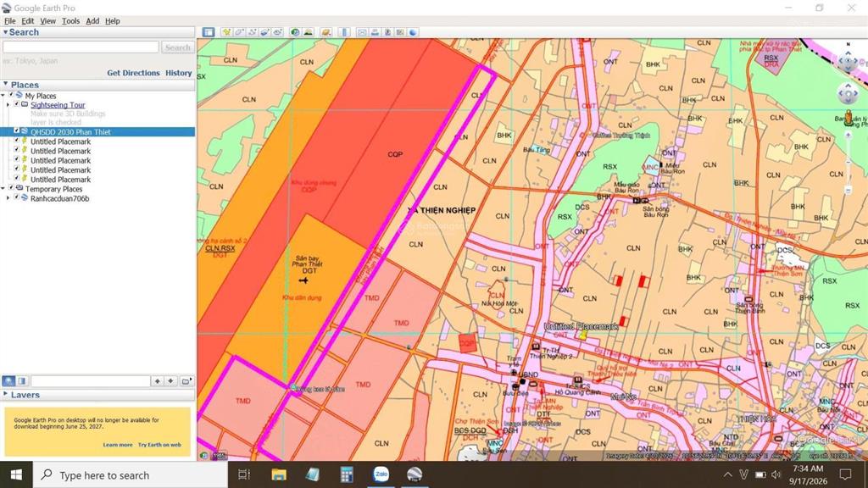Toggle the Temporary Places checkbox
868x488 pixels.
(x=10, y=188)
